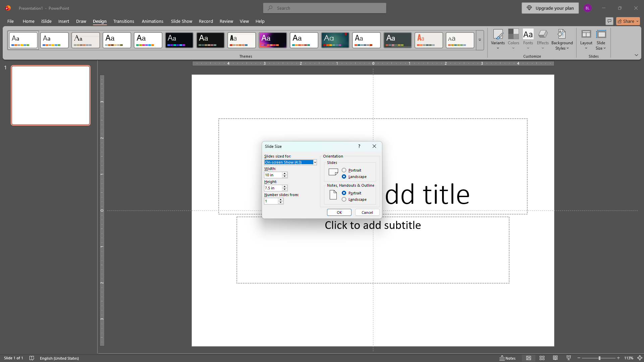Click the zoom in plus button
The image size is (644, 362).
pyautogui.click(x=619, y=358)
